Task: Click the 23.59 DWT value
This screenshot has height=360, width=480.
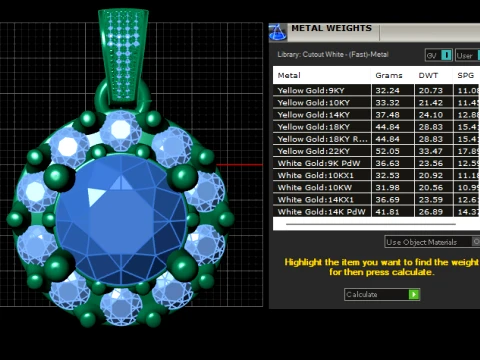Action: point(431,200)
